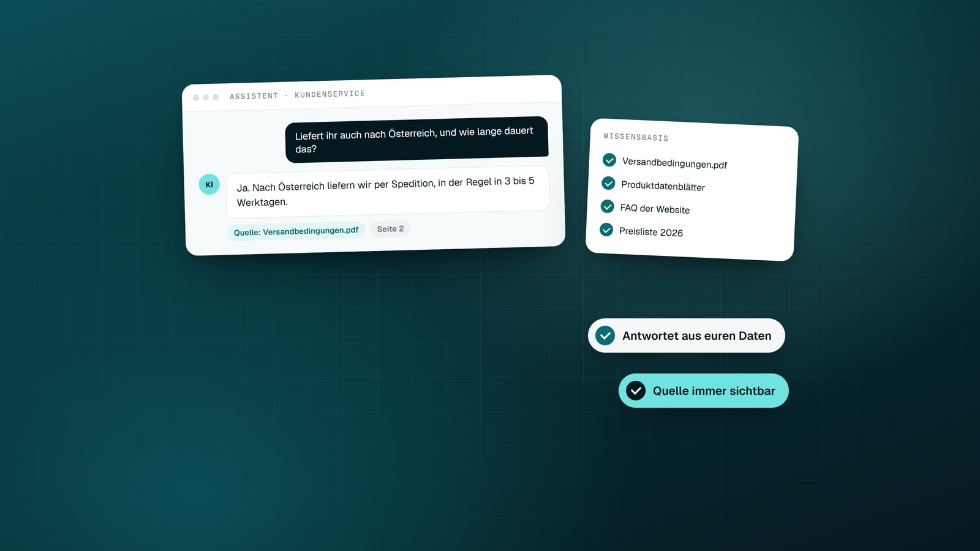
Task: Open Versandbedingungen.pdf in the knowledge base list
Action: point(674,163)
